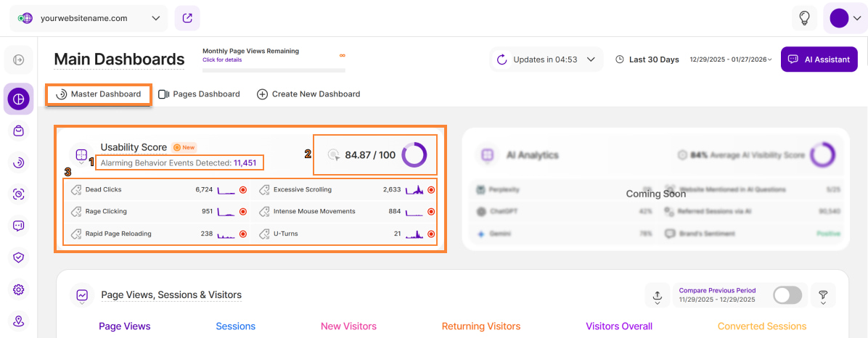Switch to Pages Dashboard tab
868x338 pixels.
click(199, 94)
